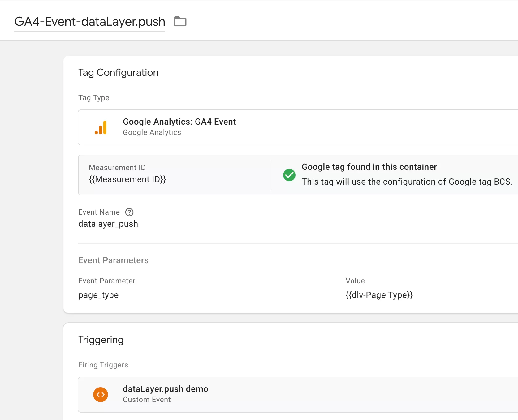Image resolution: width=518 pixels, height=420 pixels.
Task: Click the Value column header
Action: click(x=355, y=281)
